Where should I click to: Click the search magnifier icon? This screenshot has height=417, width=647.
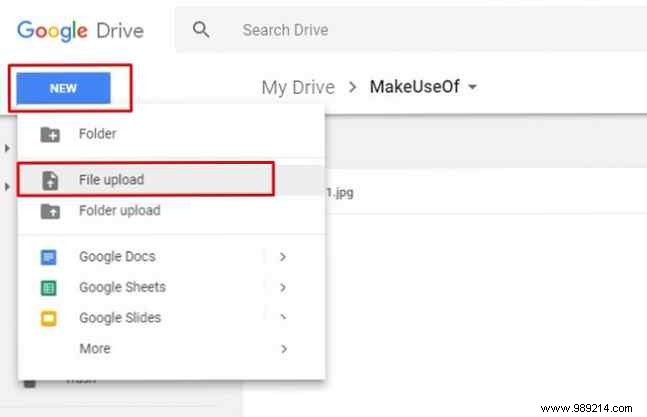(x=201, y=30)
